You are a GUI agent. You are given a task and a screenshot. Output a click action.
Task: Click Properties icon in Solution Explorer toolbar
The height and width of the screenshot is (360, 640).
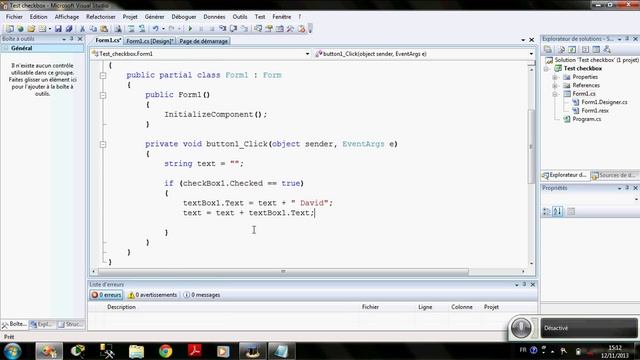point(548,49)
